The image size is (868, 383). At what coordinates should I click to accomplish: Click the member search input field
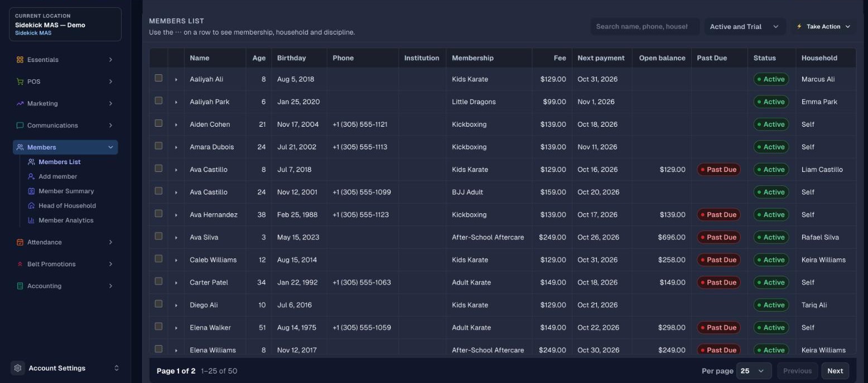(x=645, y=26)
